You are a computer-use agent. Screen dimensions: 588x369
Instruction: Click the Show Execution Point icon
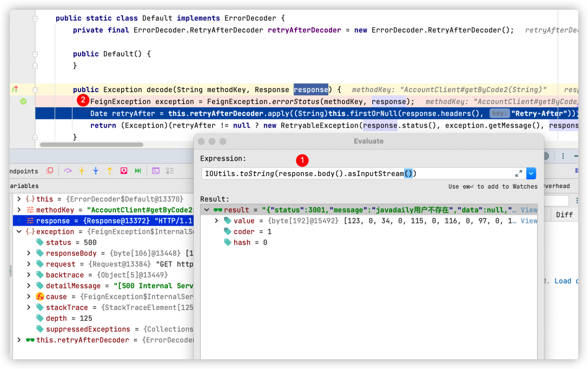[50, 171]
